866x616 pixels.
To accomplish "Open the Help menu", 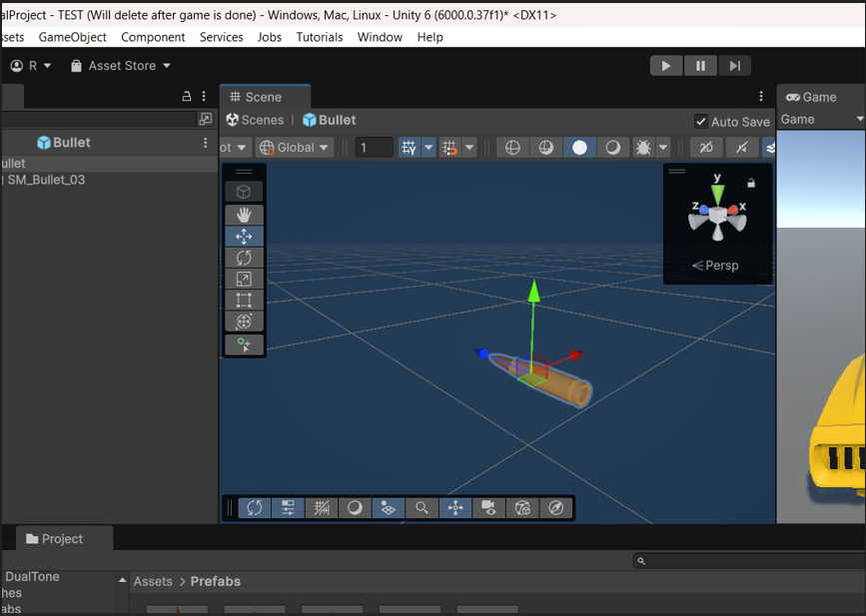I will pos(430,37).
